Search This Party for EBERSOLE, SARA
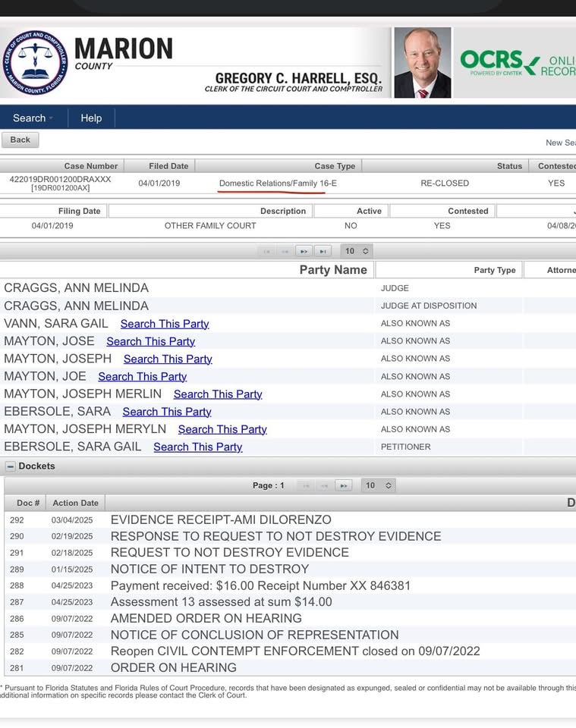576x728 pixels. [167, 412]
